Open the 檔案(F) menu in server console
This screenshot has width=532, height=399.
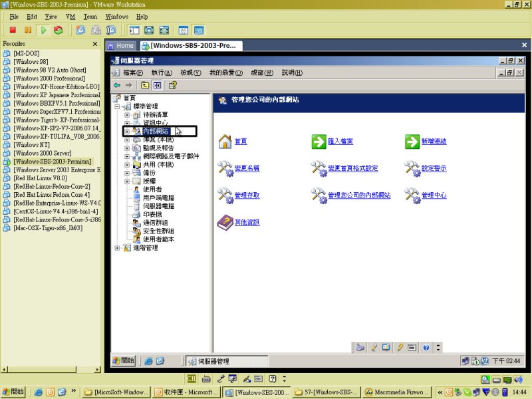pyautogui.click(x=133, y=72)
